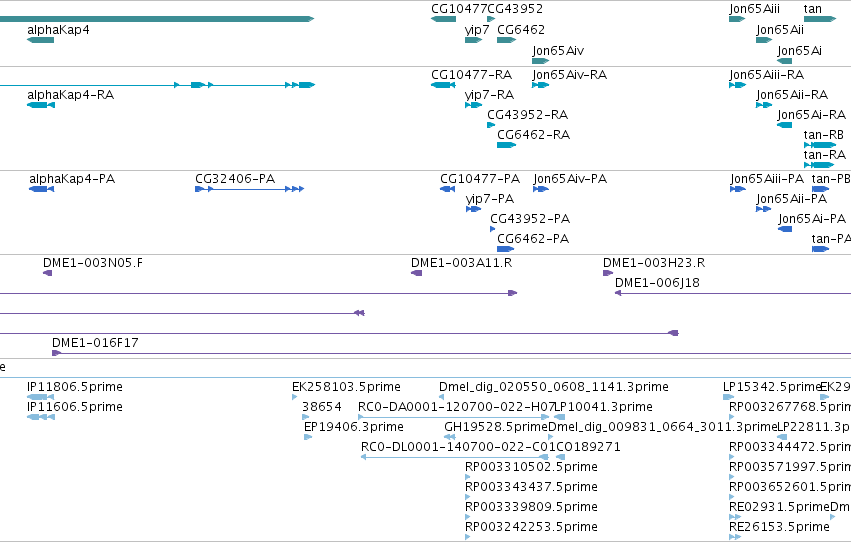Click the CG43952-PA protein label
The image size is (851, 542).
(530, 219)
